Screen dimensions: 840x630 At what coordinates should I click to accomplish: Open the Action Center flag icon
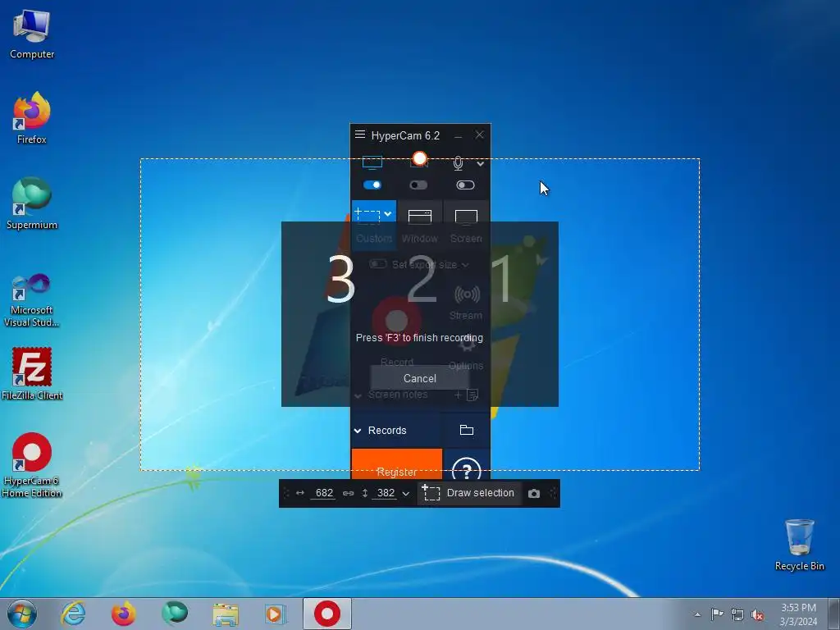click(x=717, y=614)
